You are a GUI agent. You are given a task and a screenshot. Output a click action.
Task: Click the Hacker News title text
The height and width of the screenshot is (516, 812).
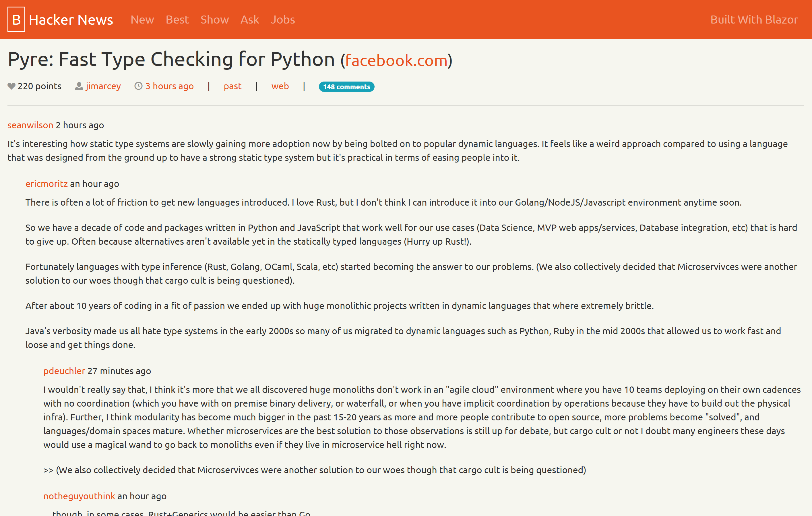tap(71, 20)
